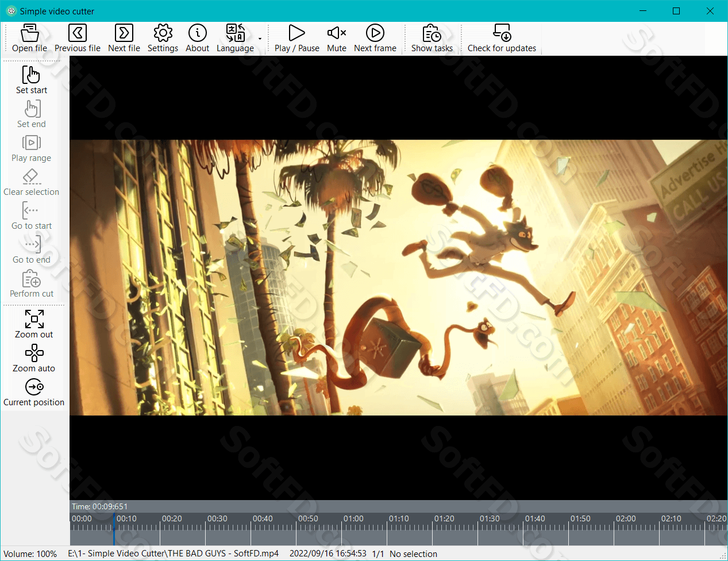Load the Next file
The width and height of the screenshot is (728, 561).
pos(124,39)
